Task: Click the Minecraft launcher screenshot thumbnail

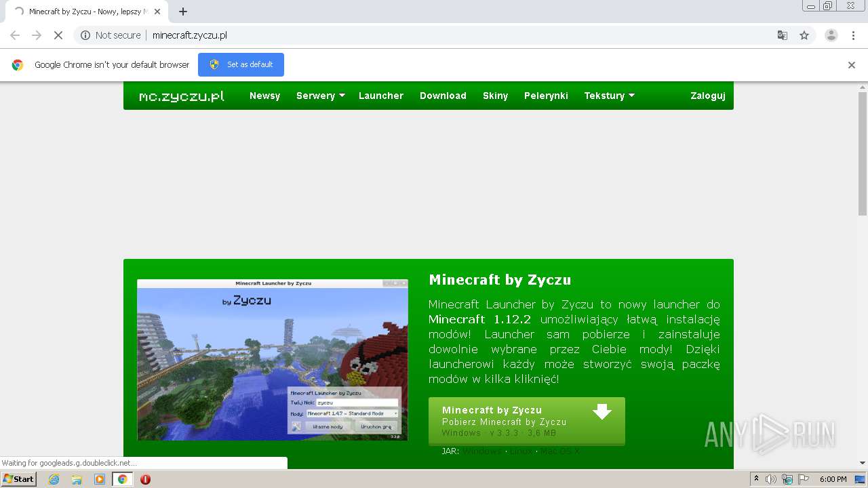Action: 273,360
